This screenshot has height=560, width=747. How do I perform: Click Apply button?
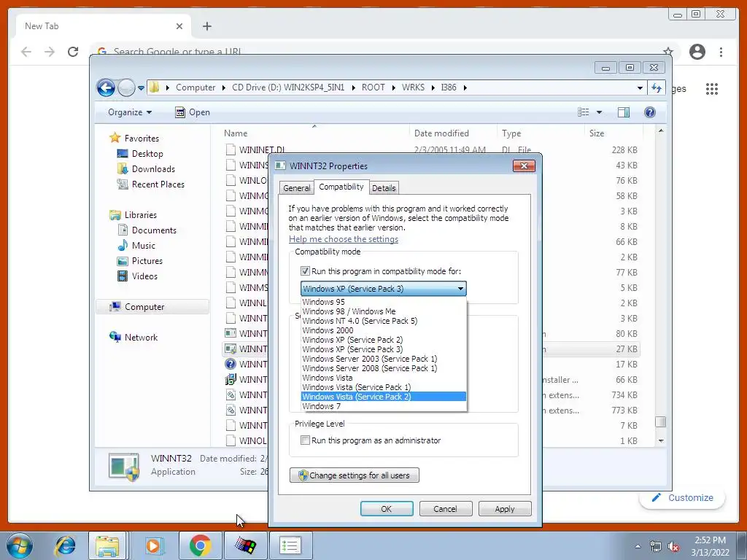click(x=505, y=508)
